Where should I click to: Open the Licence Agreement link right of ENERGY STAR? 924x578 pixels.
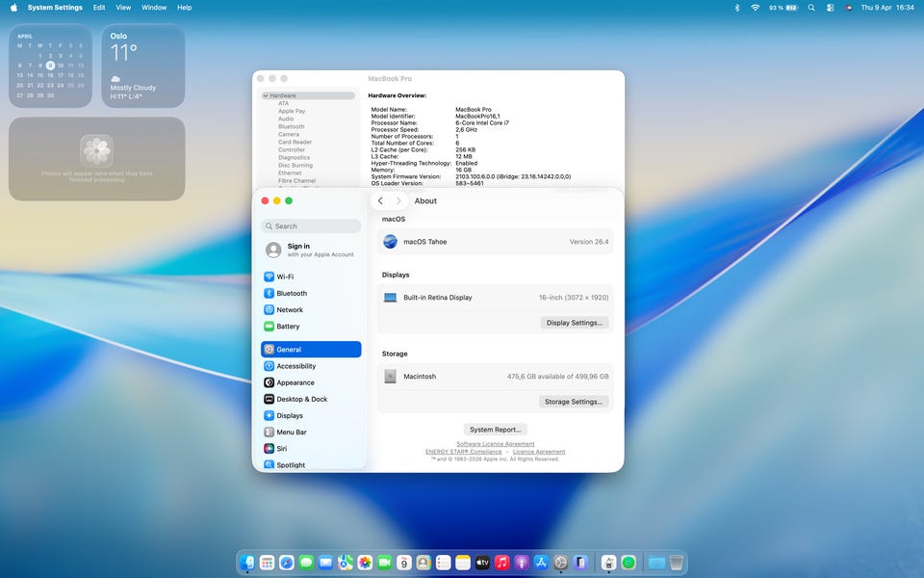539,452
